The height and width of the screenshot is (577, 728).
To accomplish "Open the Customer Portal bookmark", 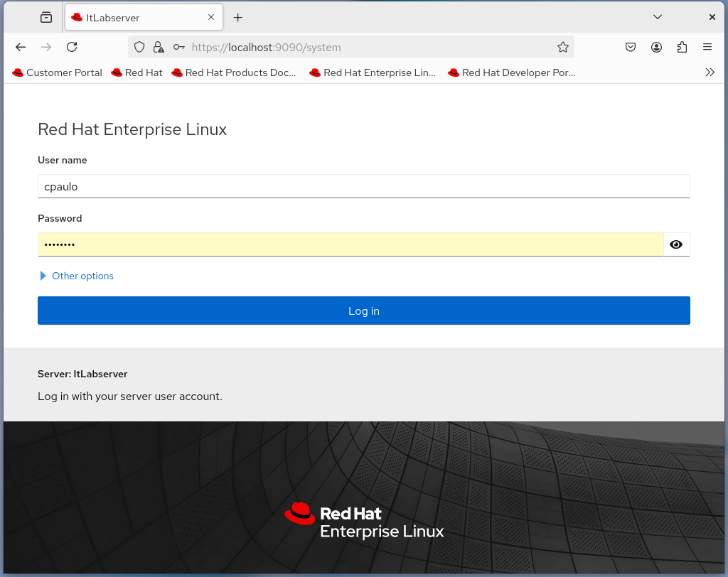I will 58,72.
